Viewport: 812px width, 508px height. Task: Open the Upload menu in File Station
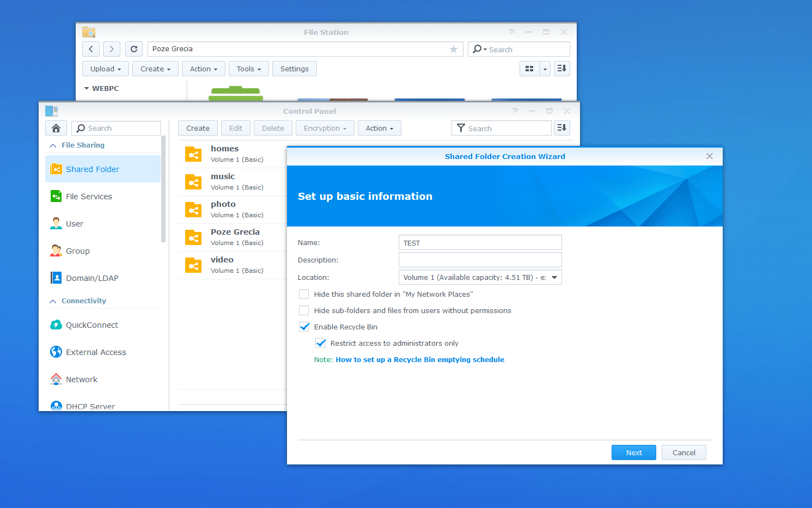(105, 69)
